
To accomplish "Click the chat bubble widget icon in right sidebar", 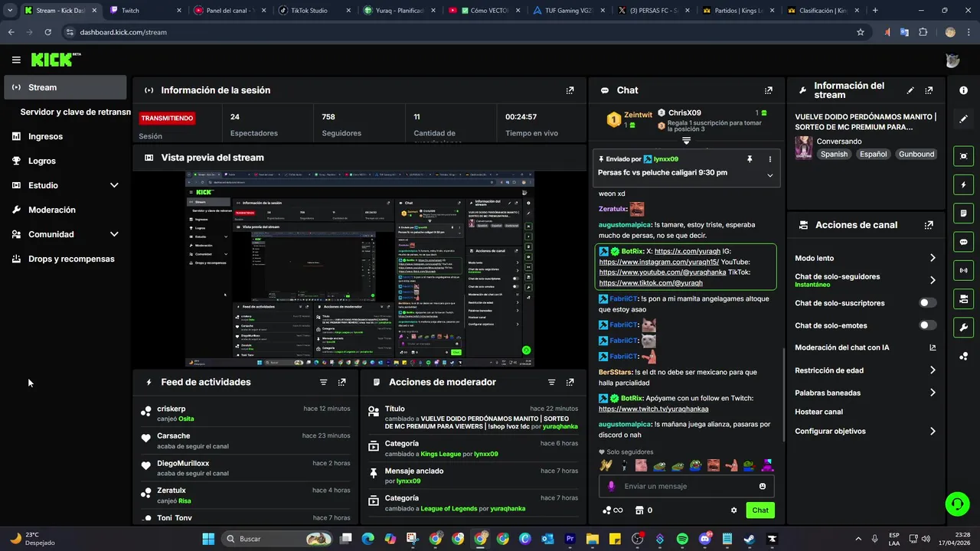I will (963, 241).
